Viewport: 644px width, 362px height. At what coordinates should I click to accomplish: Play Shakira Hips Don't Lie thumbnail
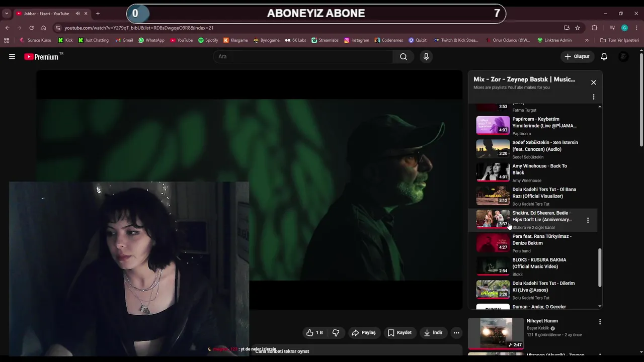point(493,220)
